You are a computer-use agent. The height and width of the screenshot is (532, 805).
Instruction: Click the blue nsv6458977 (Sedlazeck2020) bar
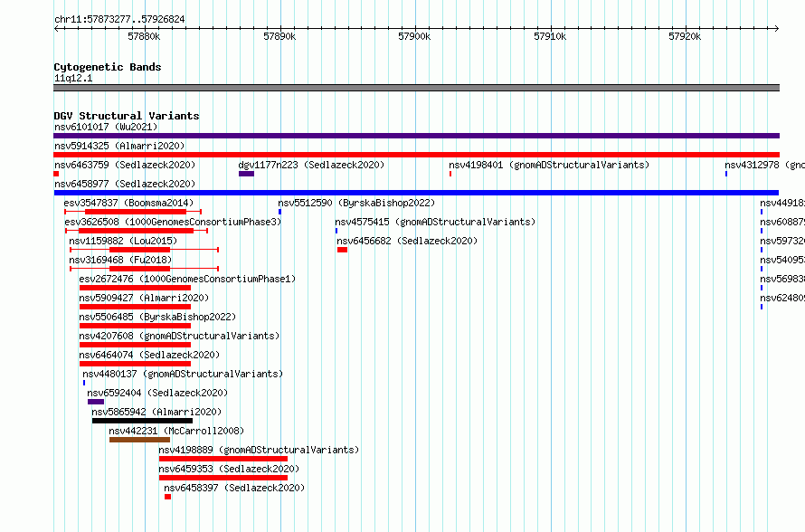(x=416, y=193)
